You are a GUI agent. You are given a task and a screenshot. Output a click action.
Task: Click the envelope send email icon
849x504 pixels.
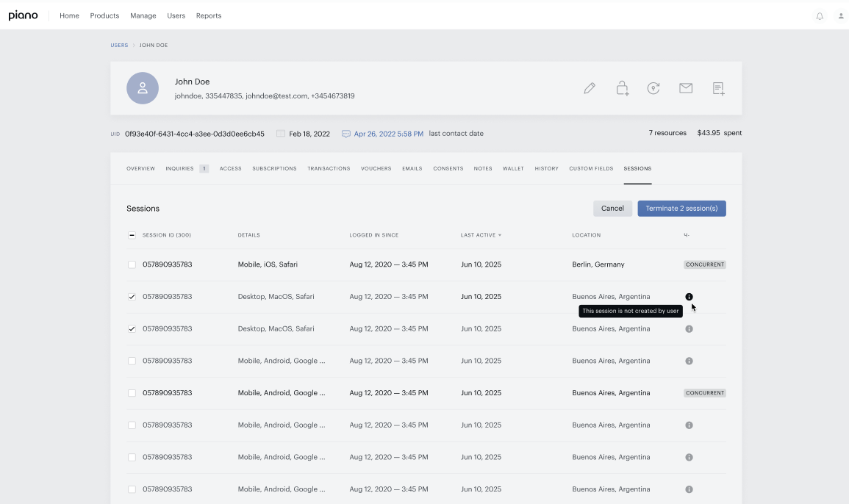[x=686, y=88]
